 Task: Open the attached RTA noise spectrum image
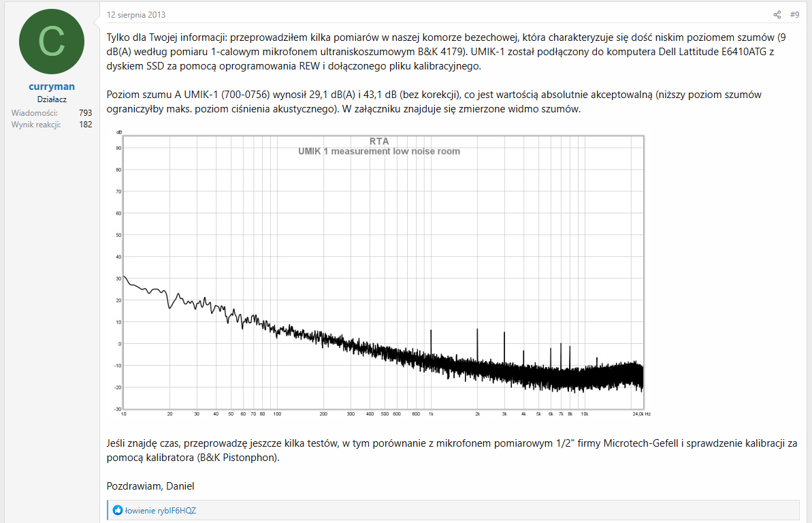(x=381, y=272)
